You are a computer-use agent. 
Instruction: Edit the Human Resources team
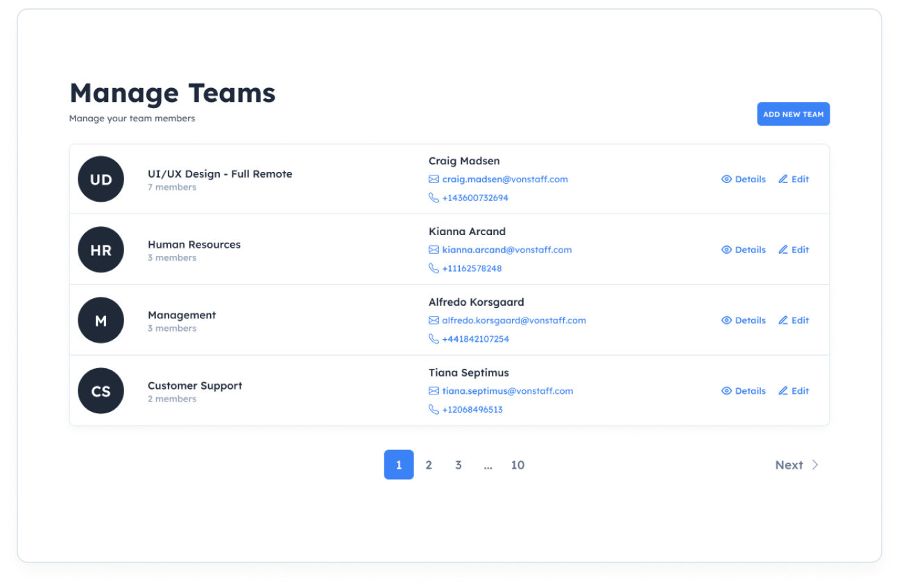click(x=794, y=250)
